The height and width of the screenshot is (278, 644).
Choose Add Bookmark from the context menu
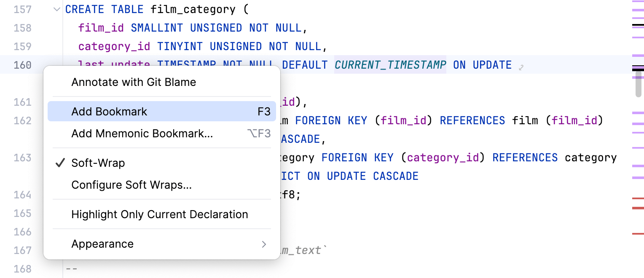[x=109, y=112]
